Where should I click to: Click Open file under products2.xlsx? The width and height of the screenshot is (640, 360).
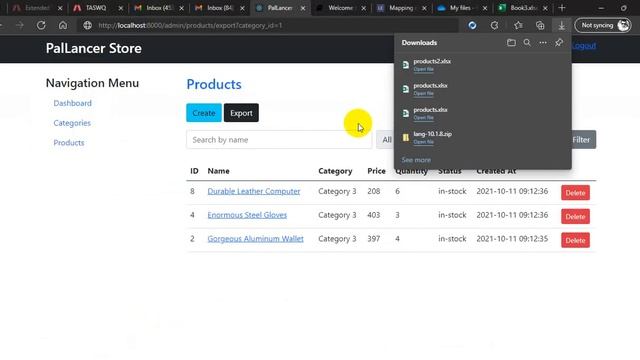click(x=423, y=69)
